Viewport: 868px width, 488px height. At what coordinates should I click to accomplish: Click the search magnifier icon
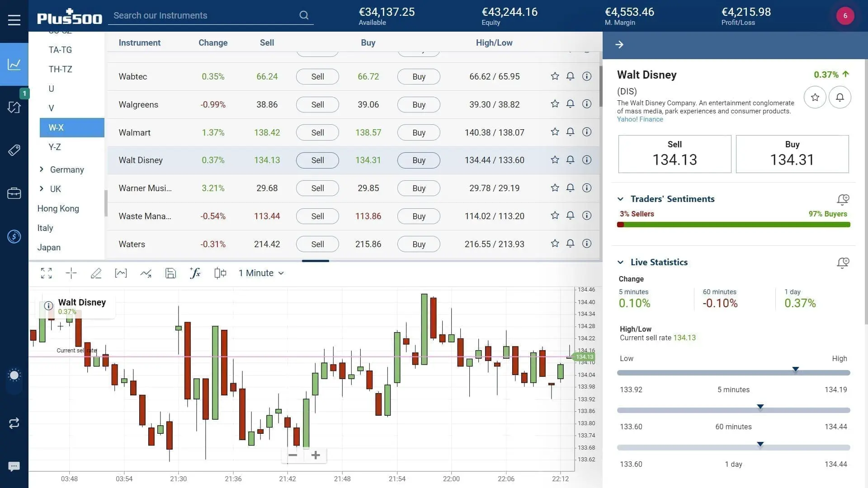coord(304,15)
